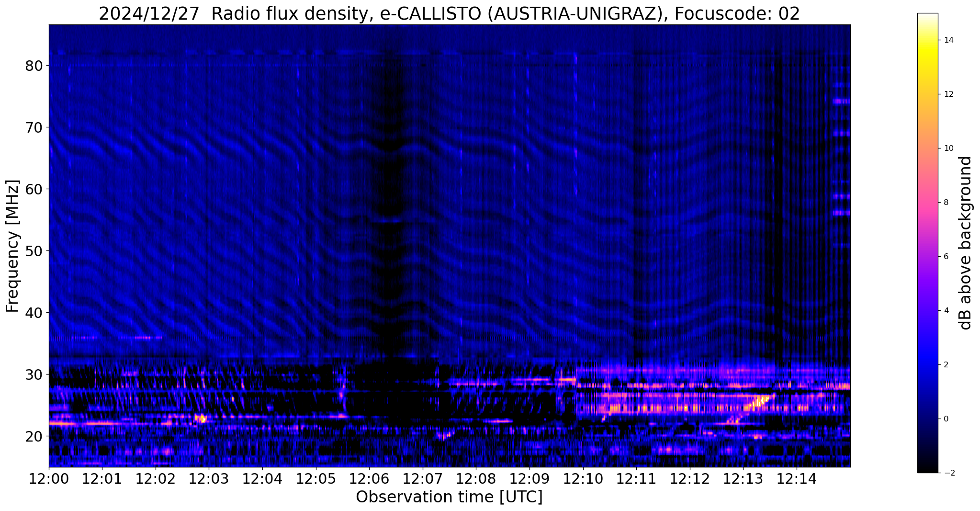Click the colorbar tick label 10
The height and width of the screenshot is (511, 980).
point(948,148)
